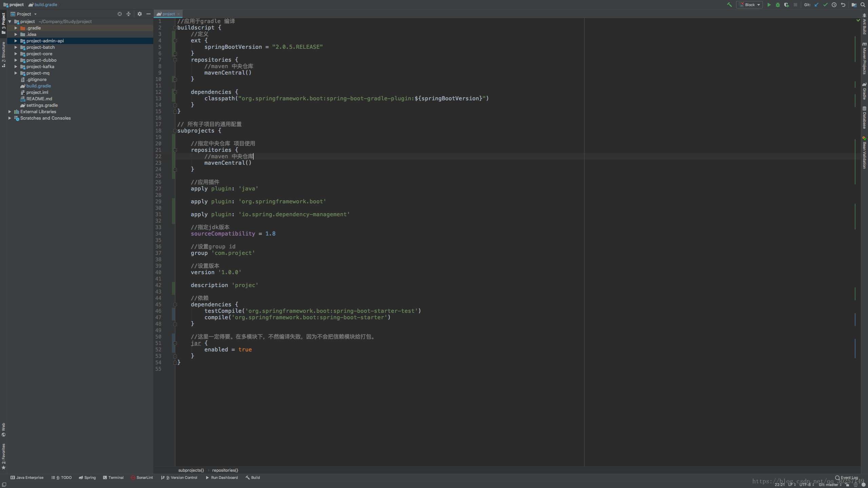Toggle fold marker beside jar block
The image size is (868, 488).
[175, 343]
